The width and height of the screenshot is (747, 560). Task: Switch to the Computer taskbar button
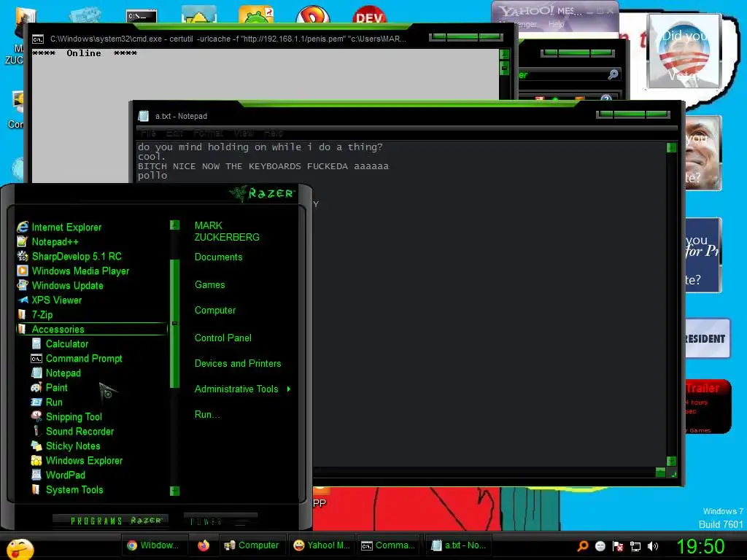252,545
